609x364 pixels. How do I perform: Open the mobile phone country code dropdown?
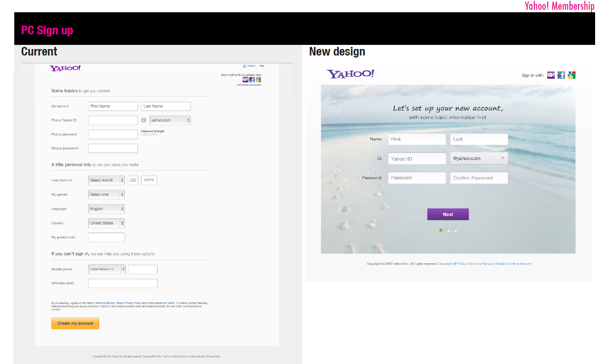coord(107,269)
